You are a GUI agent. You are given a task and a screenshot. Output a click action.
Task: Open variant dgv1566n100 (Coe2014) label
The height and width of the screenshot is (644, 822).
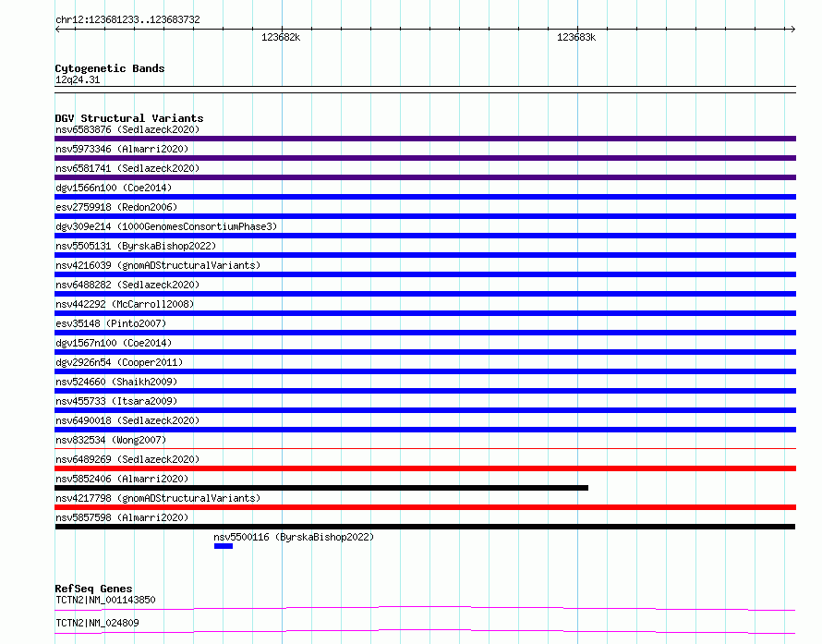point(114,188)
